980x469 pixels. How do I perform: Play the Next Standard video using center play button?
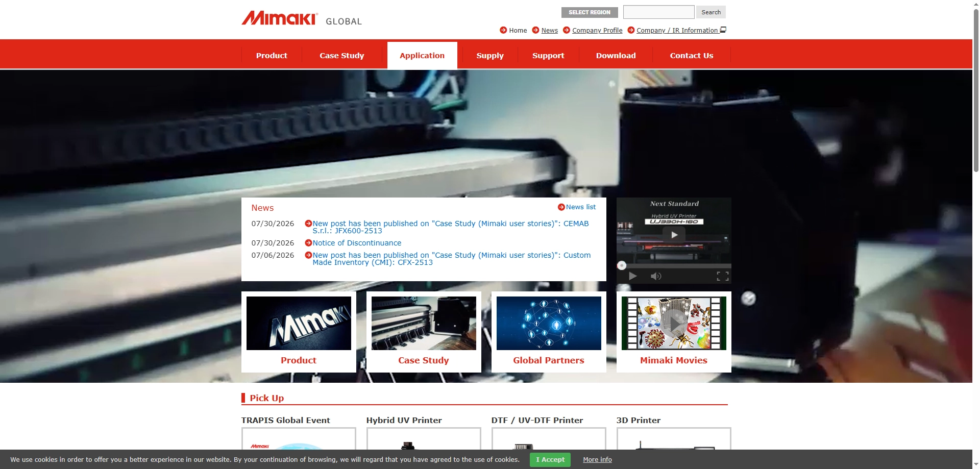(674, 235)
